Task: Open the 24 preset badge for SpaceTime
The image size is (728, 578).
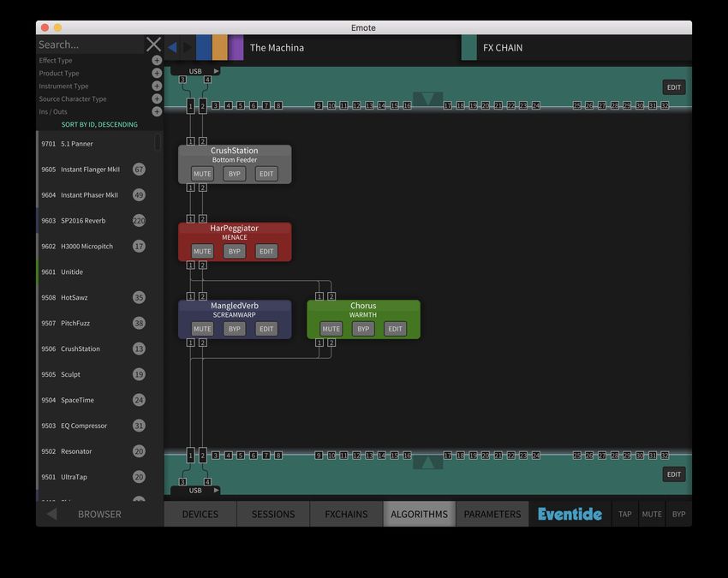Action: tap(139, 400)
